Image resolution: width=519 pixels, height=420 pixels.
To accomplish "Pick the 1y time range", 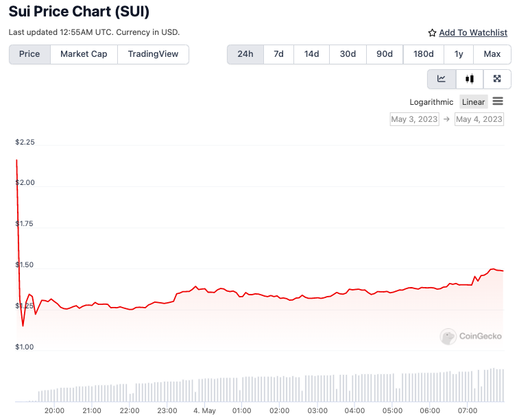I will coord(458,54).
